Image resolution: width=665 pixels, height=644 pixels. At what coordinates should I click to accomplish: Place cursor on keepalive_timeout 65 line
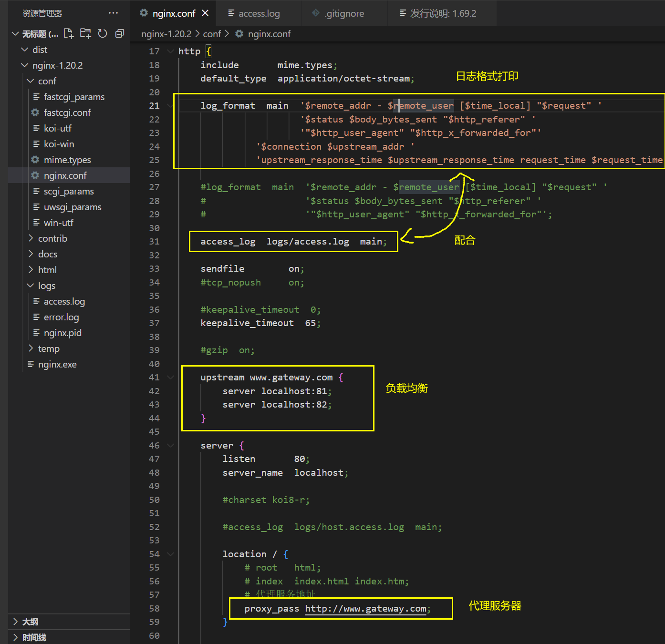tap(260, 323)
